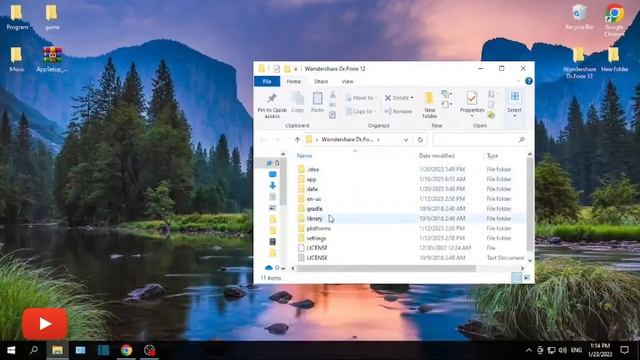
Task: Switch to details view button in status bar
Action: tap(516, 278)
